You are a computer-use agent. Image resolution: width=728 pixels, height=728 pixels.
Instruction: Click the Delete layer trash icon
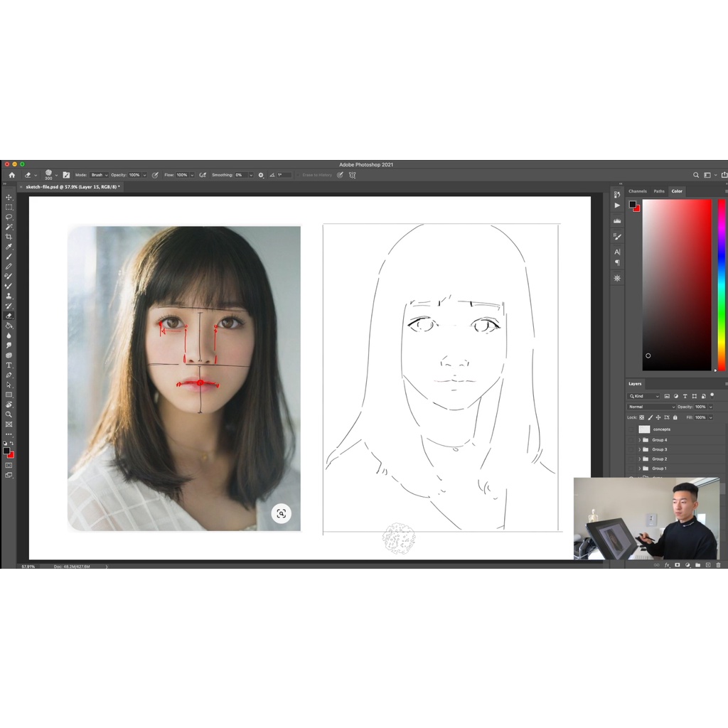(x=718, y=565)
